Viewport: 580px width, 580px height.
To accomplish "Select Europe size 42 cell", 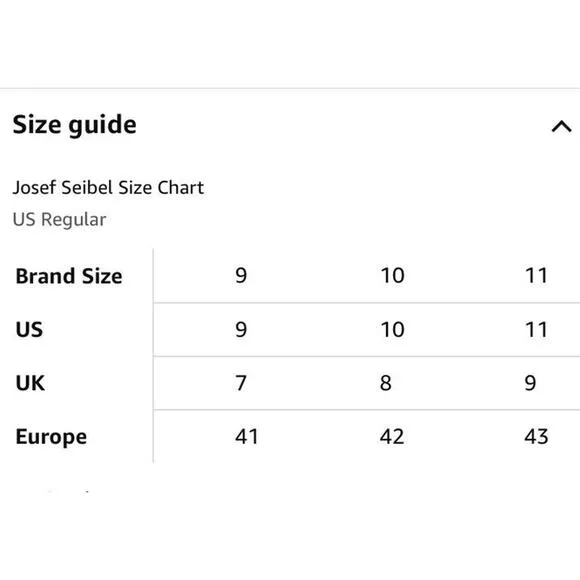I will (392, 436).
